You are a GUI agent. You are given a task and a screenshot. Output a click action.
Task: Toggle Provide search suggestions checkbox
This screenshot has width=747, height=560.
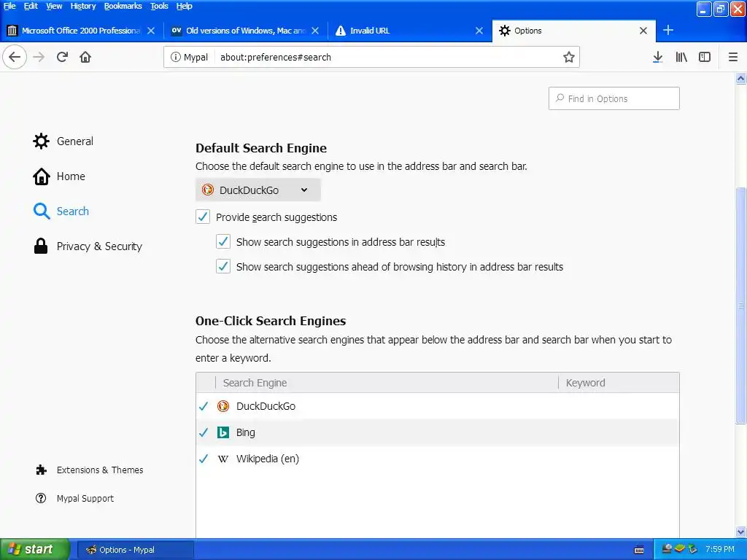click(x=203, y=217)
